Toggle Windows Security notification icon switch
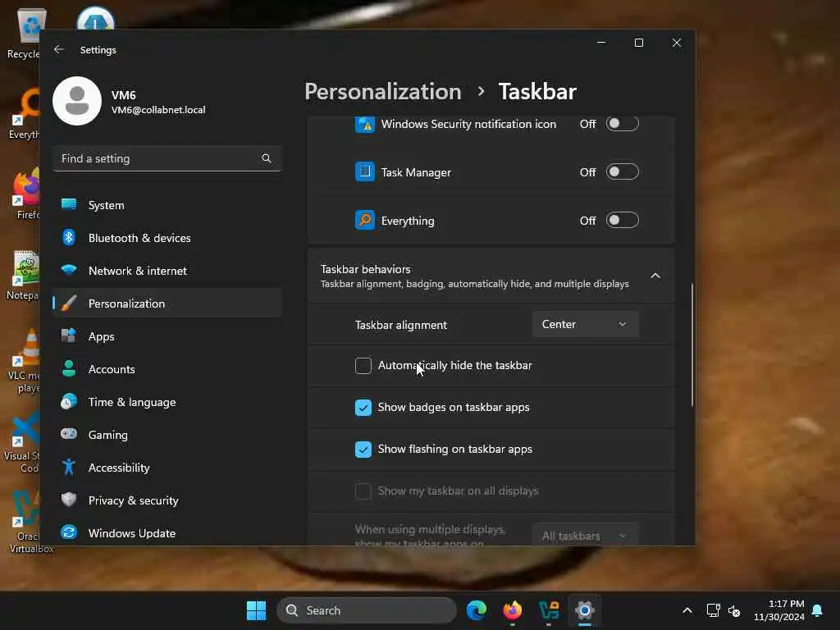840x630 pixels. point(622,123)
